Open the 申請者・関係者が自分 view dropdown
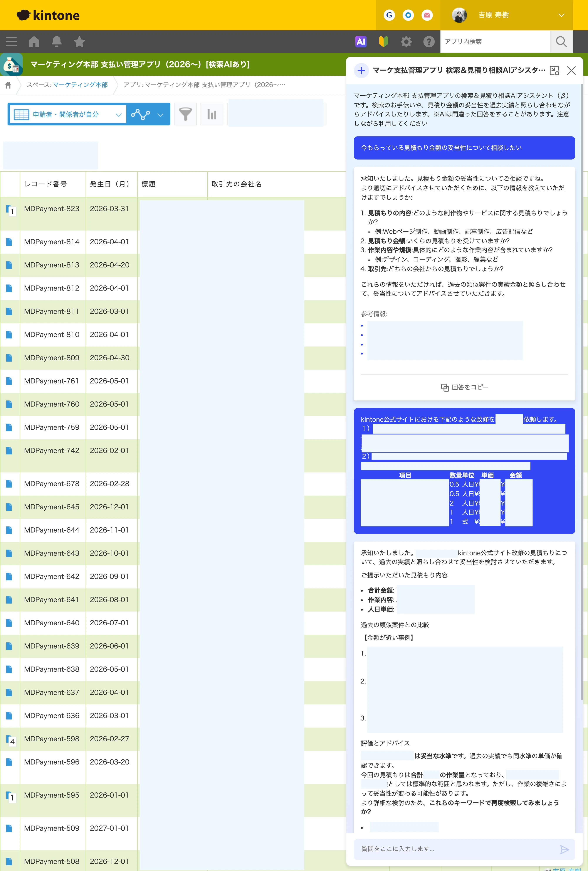The width and height of the screenshot is (588, 871). click(x=67, y=114)
